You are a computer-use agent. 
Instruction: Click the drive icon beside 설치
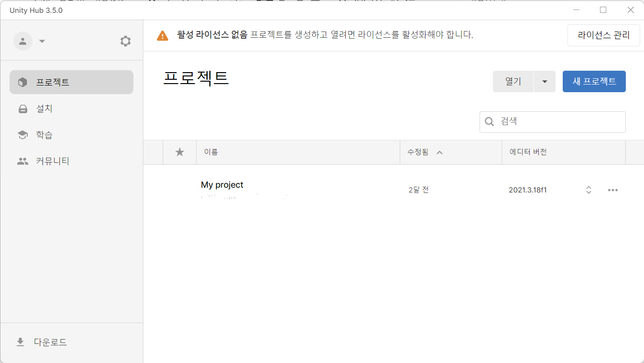tap(22, 109)
